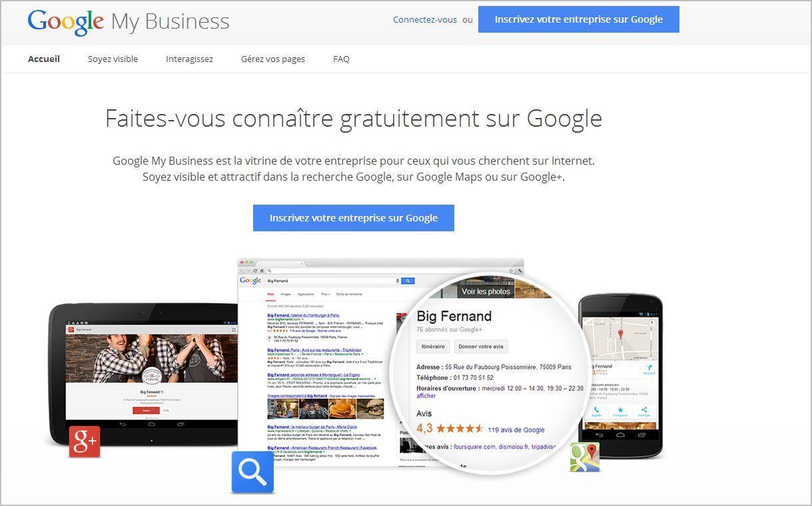Open the 119 avis de Google link
The width and height of the screenshot is (812, 506).
[x=516, y=430]
